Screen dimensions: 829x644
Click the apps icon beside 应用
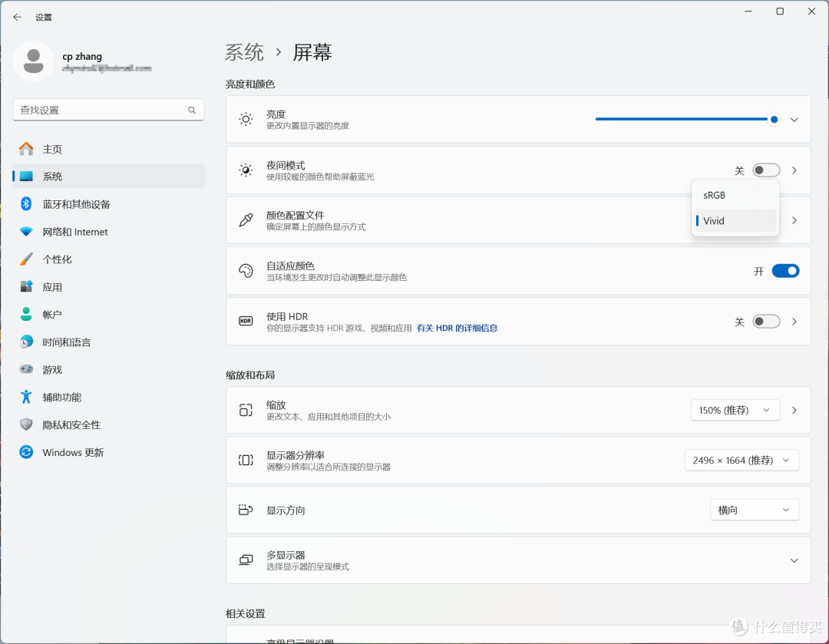(x=26, y=286)
